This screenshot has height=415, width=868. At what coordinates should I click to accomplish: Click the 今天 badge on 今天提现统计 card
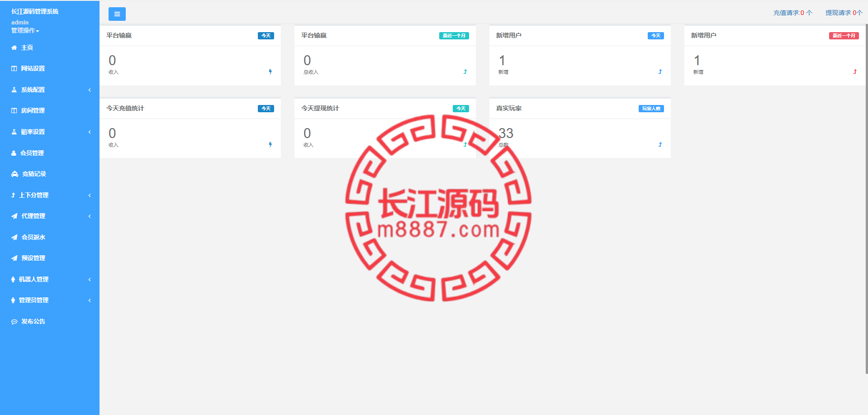click(x=461, y=108)
